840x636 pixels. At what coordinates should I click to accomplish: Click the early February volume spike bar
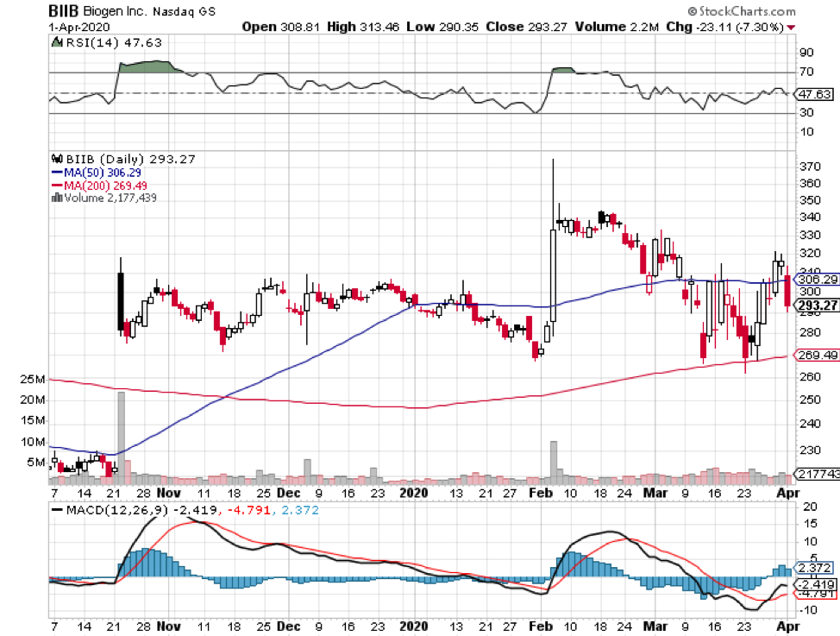[554, 463]
